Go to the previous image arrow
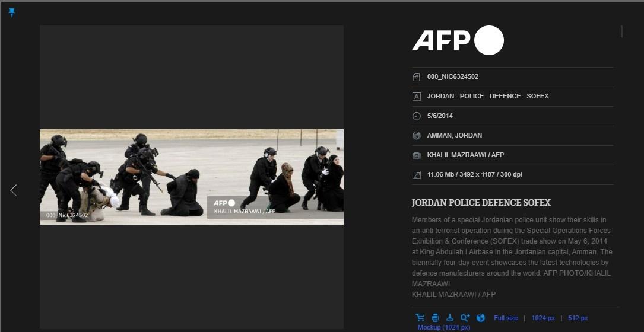 click(x=14, y=190)
